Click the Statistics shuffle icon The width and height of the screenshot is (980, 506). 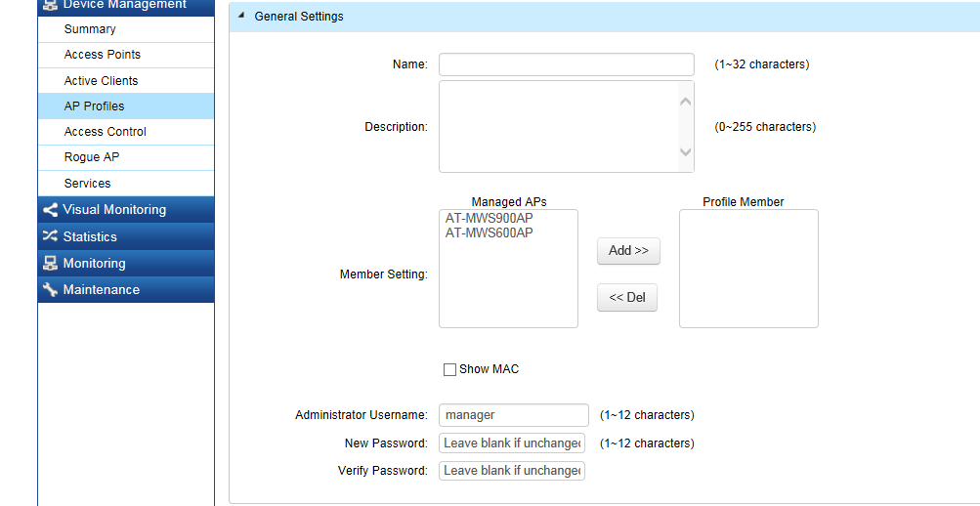[50, 236]
